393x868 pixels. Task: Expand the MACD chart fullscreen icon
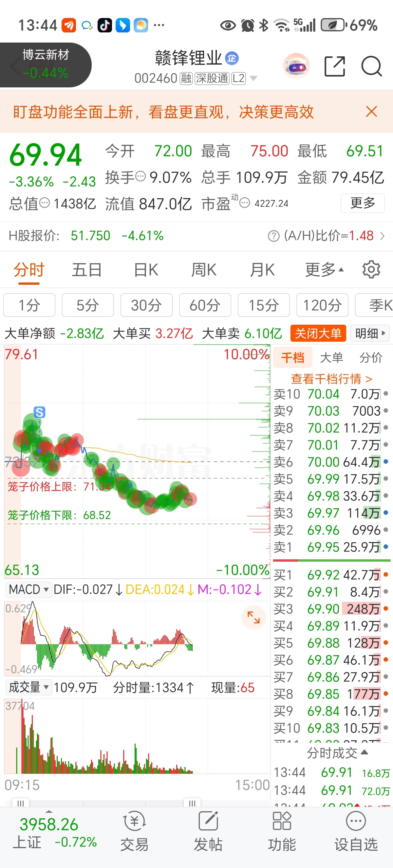click(253, 617)
